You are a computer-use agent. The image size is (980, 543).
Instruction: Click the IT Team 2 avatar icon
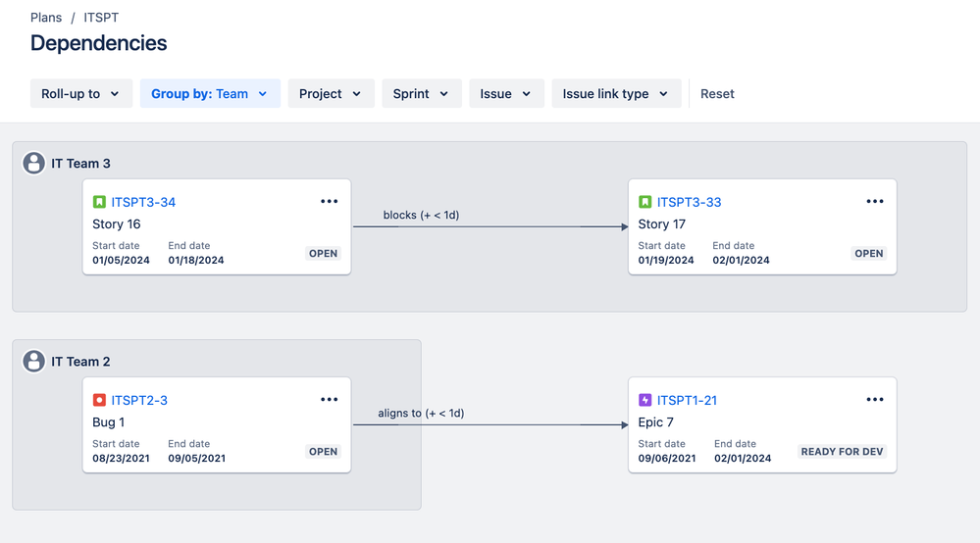(x=34, y=362)
